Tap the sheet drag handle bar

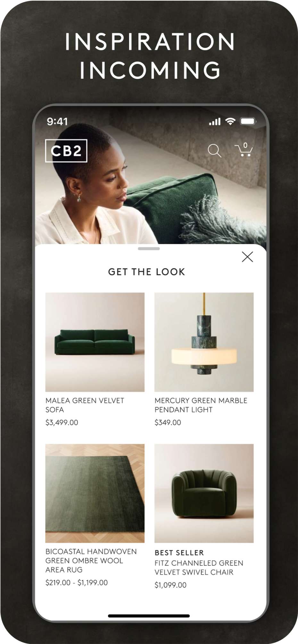click(149, 248)
